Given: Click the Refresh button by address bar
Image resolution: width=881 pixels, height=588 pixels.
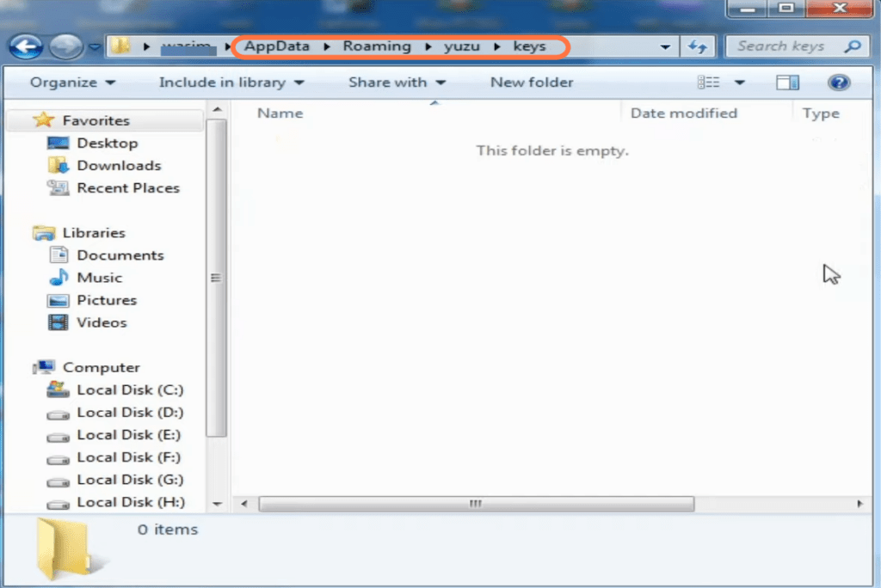Looking at the screenshot, I should tap(697, 46).
